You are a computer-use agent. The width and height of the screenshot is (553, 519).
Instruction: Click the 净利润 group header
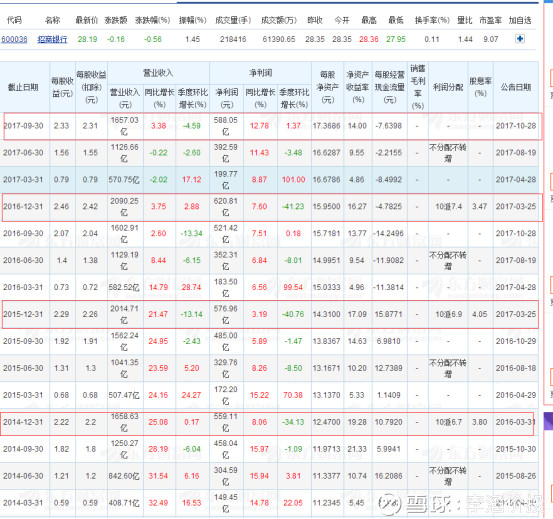(260, 73)
